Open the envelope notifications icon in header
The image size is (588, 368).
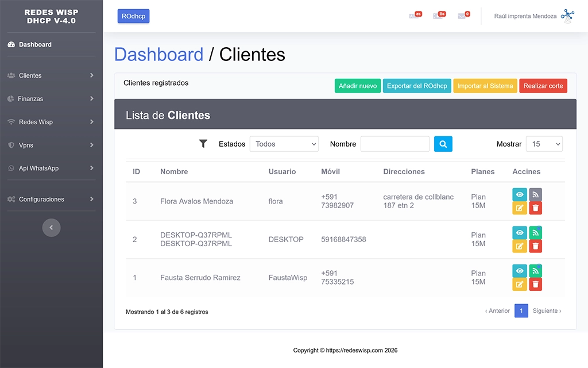coord(462,16)
